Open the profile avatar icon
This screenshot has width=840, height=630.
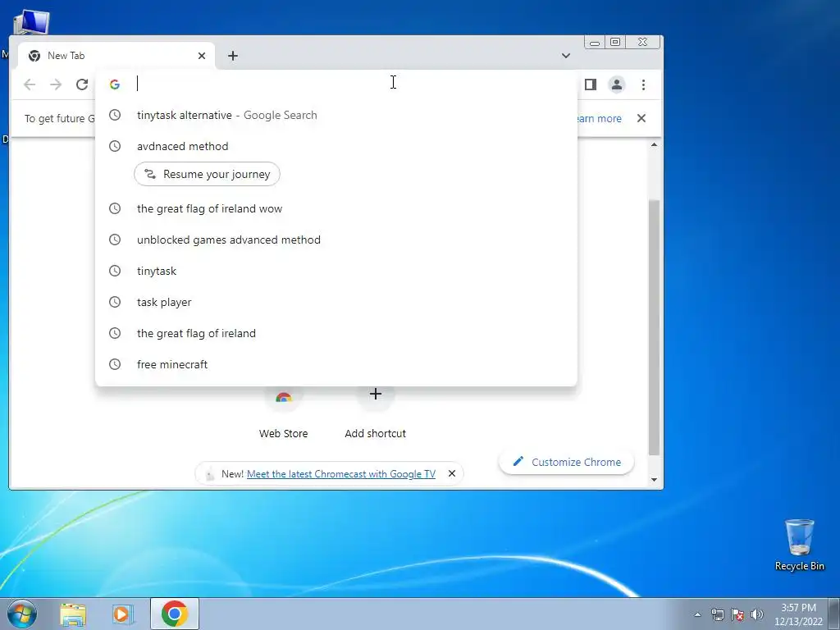click(617, 84)
